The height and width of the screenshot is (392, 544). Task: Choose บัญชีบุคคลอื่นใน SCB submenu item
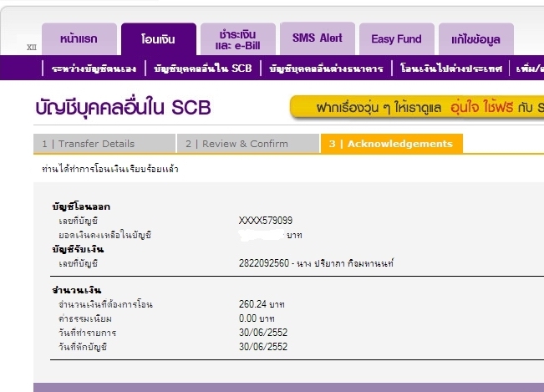[x=203, y=68]
